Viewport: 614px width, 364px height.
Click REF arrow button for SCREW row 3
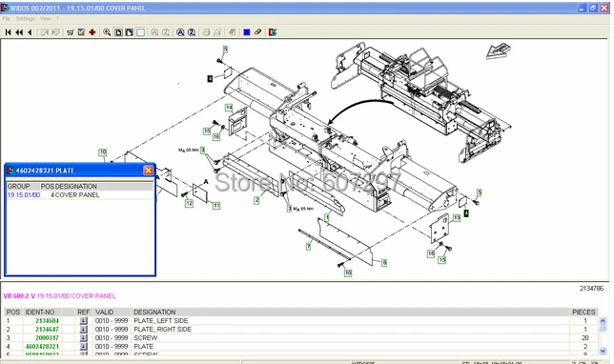click(83, 337)
